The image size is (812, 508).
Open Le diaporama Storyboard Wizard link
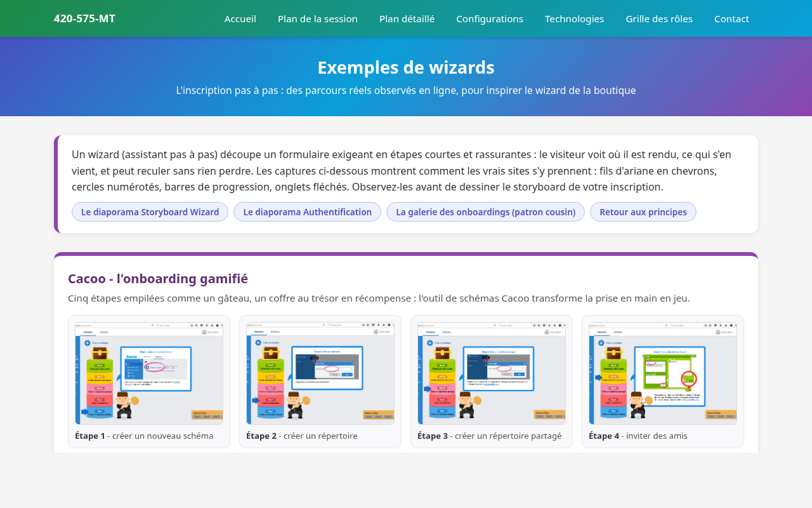click(150, 212)
